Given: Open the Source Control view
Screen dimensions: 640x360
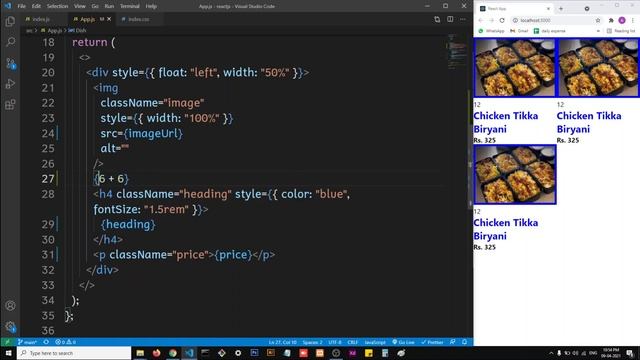Looking at the screenshot, I should click(x=10, y=63).
